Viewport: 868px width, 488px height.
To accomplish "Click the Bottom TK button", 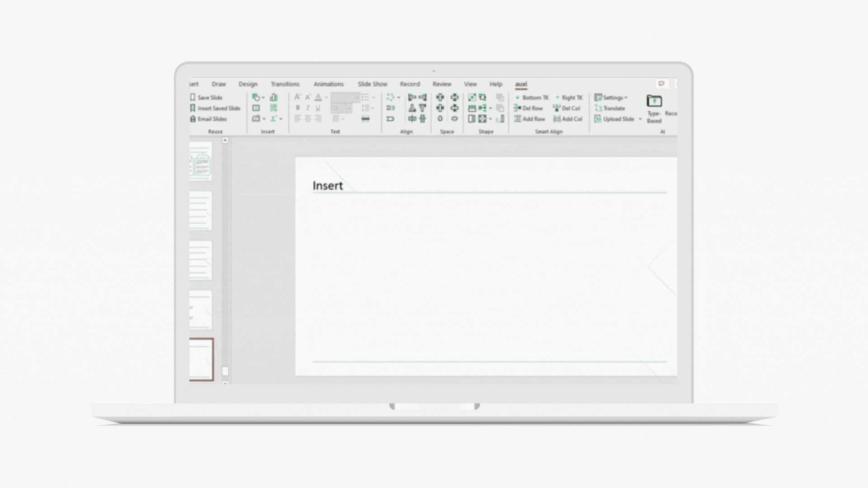I will tap(531, 98).
